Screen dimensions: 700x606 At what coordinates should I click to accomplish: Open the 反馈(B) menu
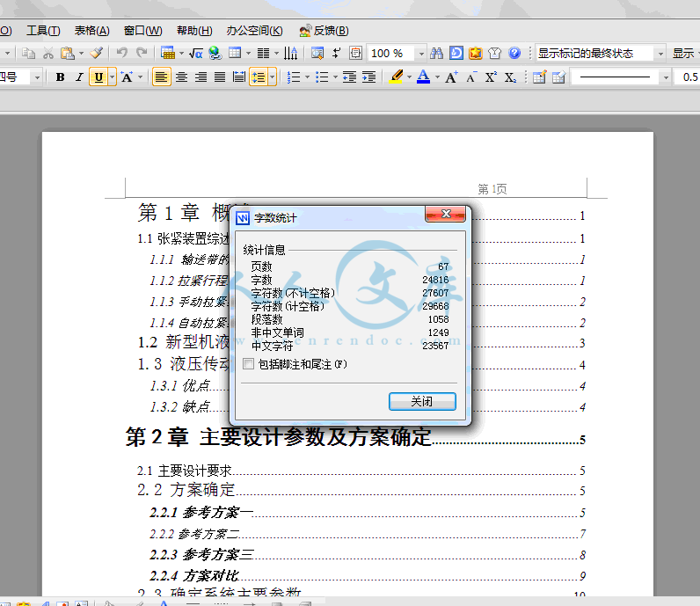coord(324,31)
